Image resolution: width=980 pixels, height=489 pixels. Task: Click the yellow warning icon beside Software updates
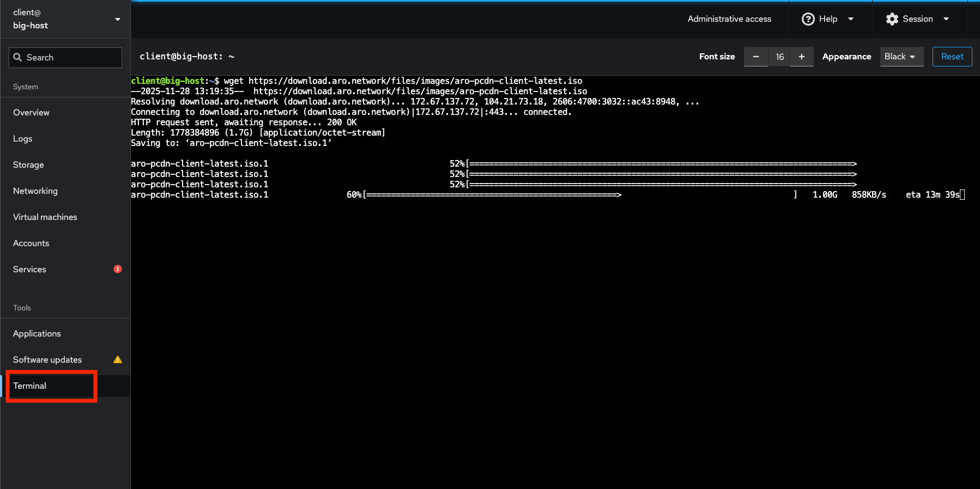tap(117, 359)
